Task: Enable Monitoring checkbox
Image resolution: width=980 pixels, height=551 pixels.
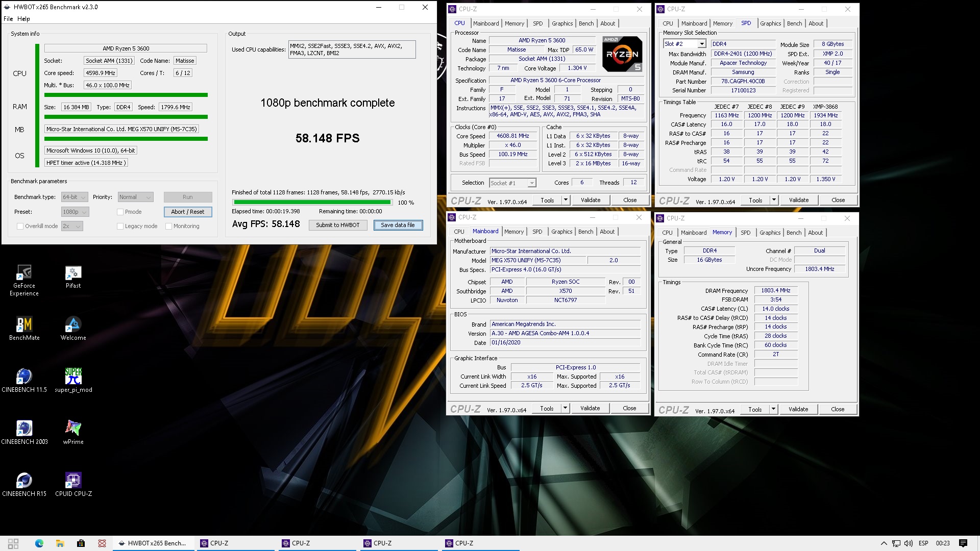Action: click(168, 226)
